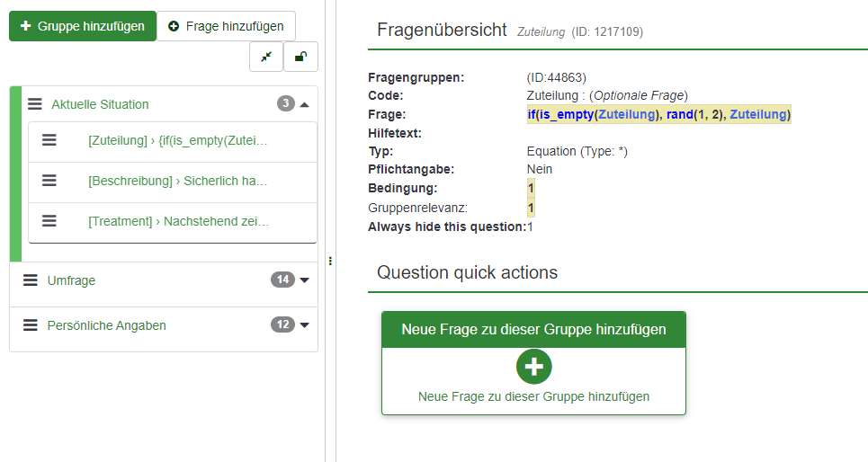Expand the Persönliche Angaben group arrow

point(305,325)
